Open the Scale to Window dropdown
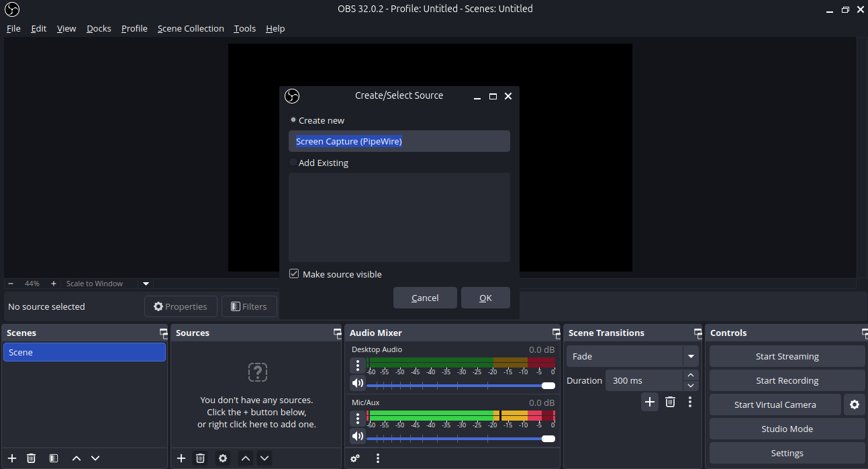 coord(146,284)
